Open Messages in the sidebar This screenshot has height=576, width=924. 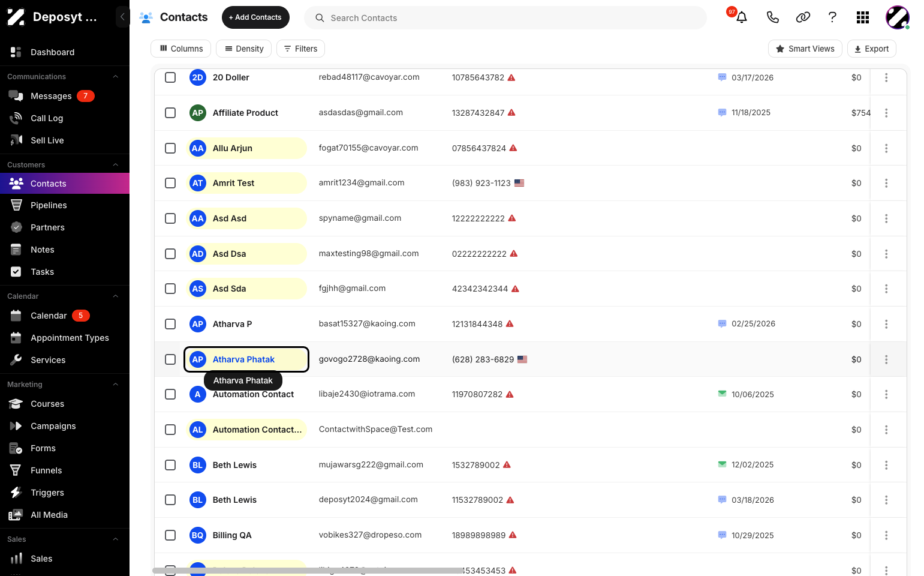(x=65, y=96)
